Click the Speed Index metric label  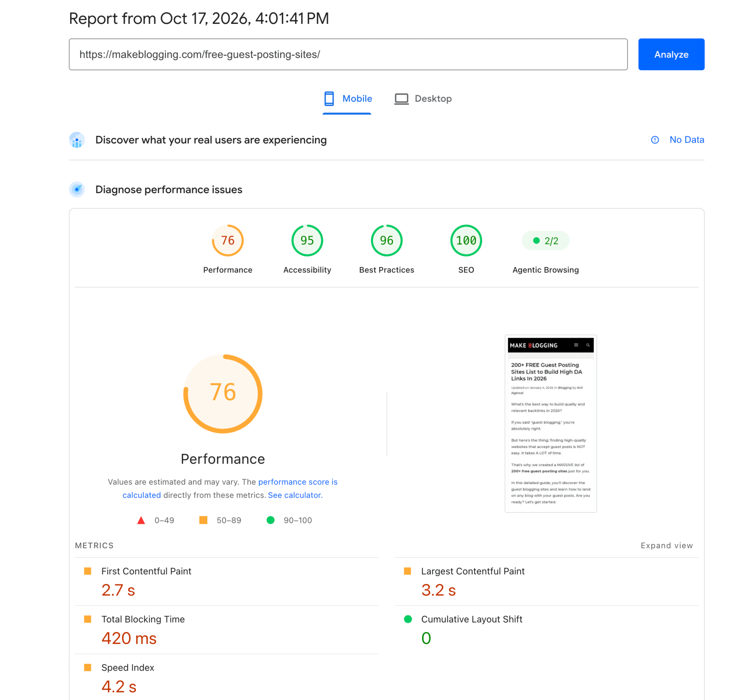click(127, 667)
